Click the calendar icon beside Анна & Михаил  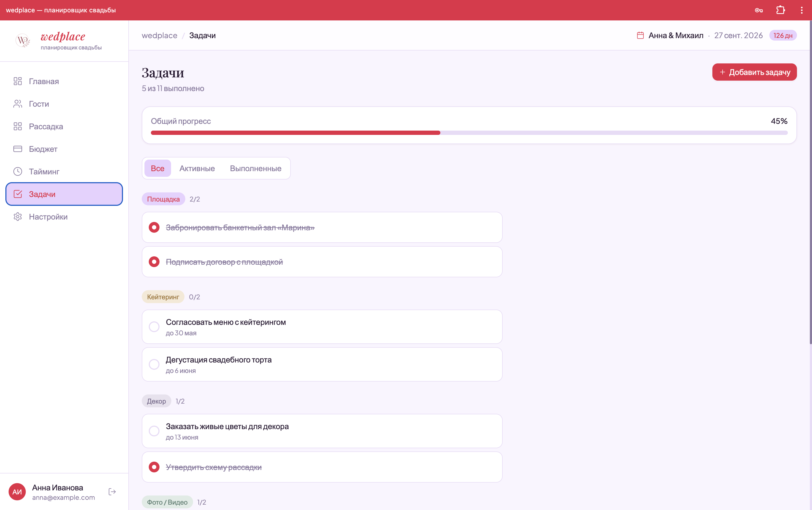640,35
